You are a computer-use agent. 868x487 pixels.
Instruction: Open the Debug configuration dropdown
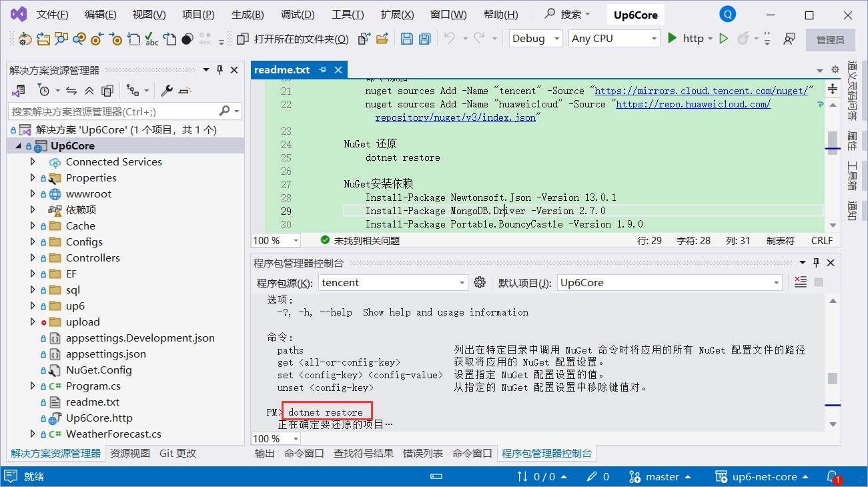tap(536, 39)
